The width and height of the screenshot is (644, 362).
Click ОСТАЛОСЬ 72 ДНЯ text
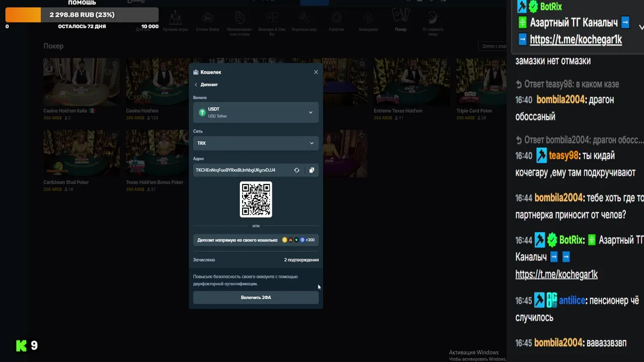(82, 26)
